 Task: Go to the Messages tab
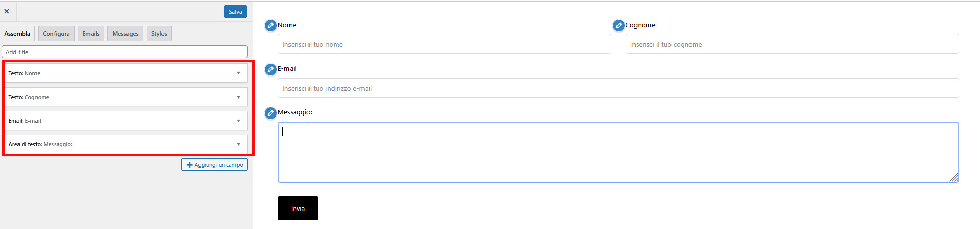click(x=125, y=33)
